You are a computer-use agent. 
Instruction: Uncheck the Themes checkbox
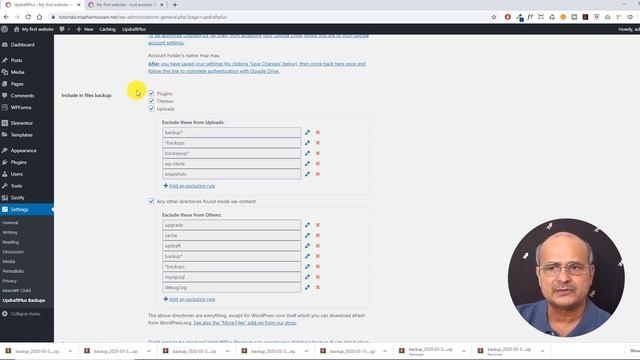151,101
